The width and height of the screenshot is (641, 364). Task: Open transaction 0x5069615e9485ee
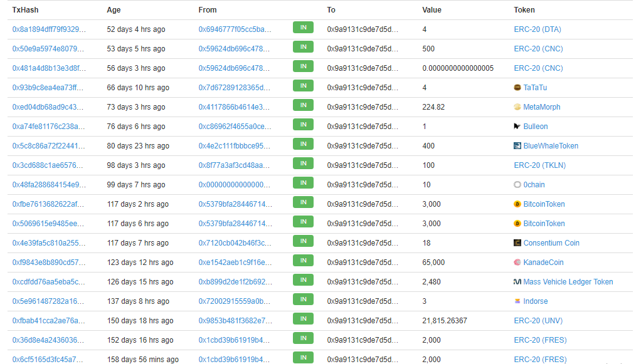coord(48,224)
